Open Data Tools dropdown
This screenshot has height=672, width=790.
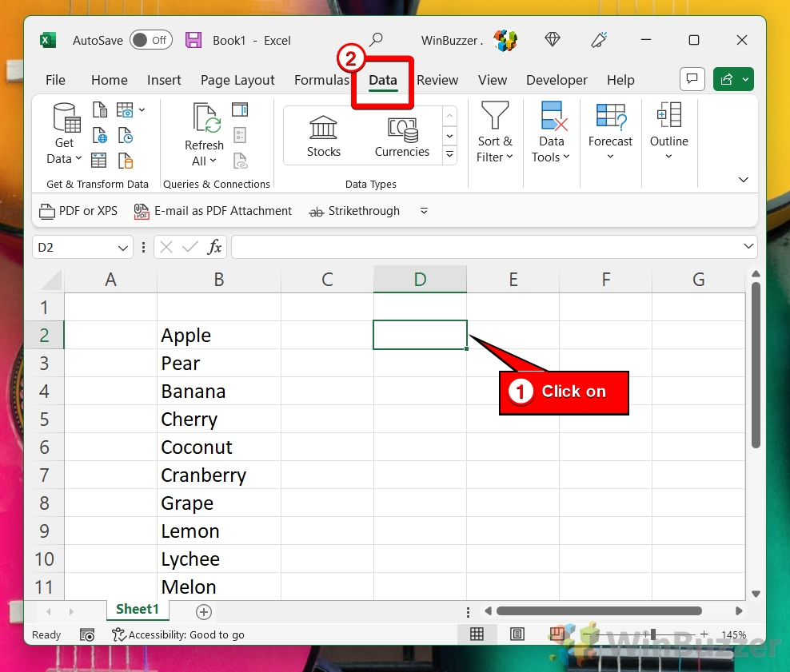pyautogui.click(x=551, y=133)
